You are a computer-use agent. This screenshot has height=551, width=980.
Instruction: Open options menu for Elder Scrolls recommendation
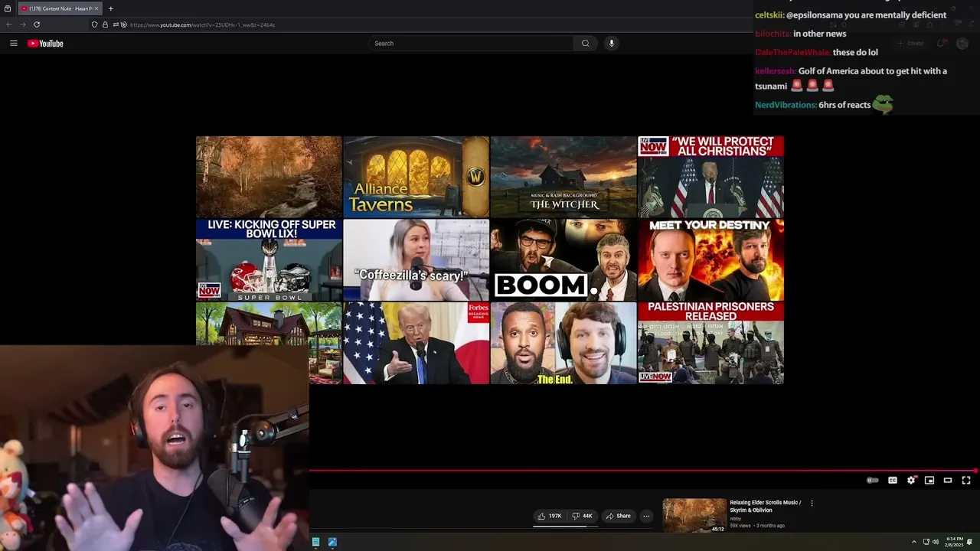pos(812,504)
